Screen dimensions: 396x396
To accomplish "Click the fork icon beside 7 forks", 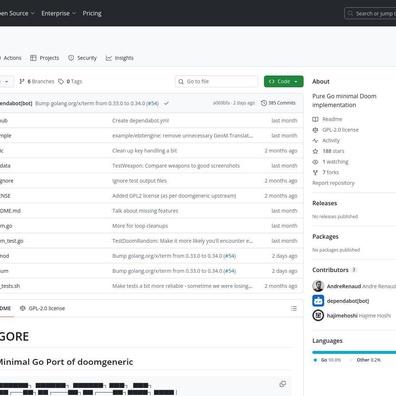I will click(x=315, y=172).
